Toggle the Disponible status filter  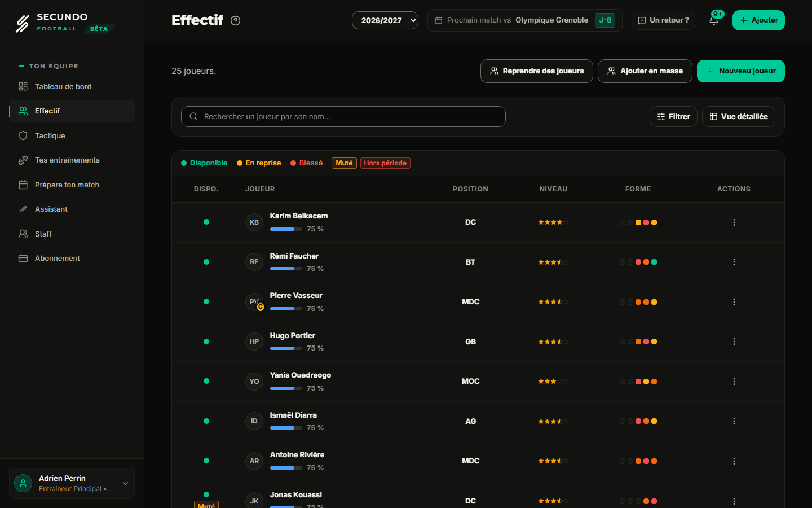(204, 163)
